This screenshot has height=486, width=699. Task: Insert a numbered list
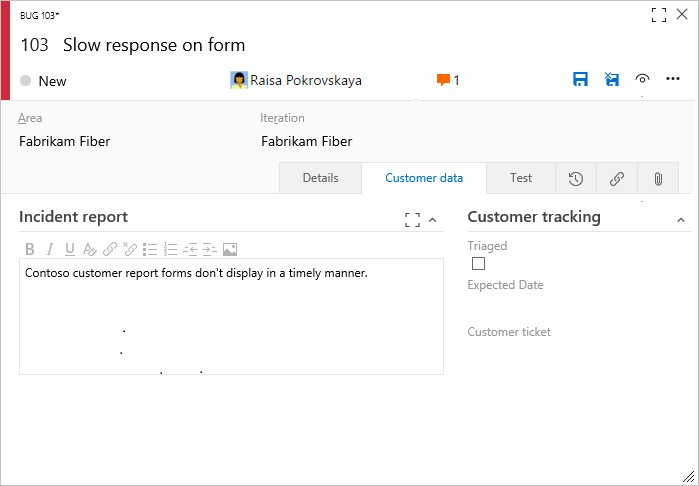coord(170,249)
